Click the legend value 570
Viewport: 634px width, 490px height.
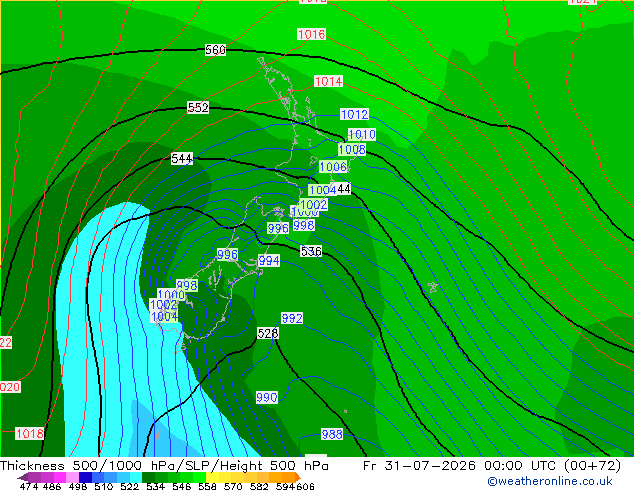tap(233, 486)
